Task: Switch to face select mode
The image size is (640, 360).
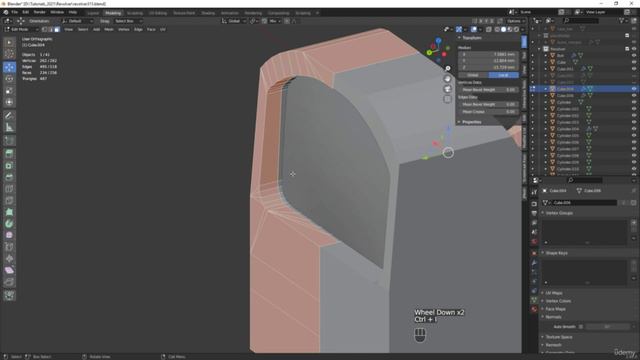Action: click(x=57, y=29)
